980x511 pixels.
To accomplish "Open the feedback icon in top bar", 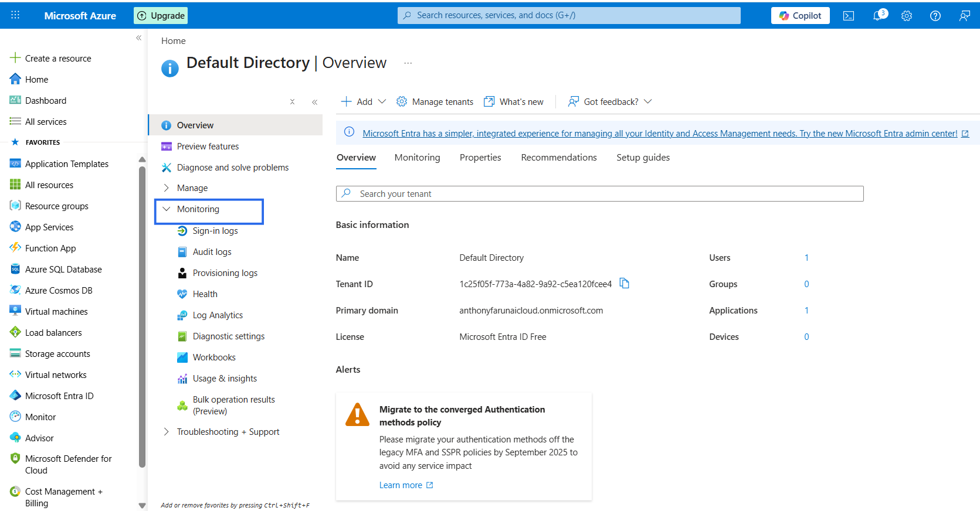I will pyautogui.click(x=964, y=16).
